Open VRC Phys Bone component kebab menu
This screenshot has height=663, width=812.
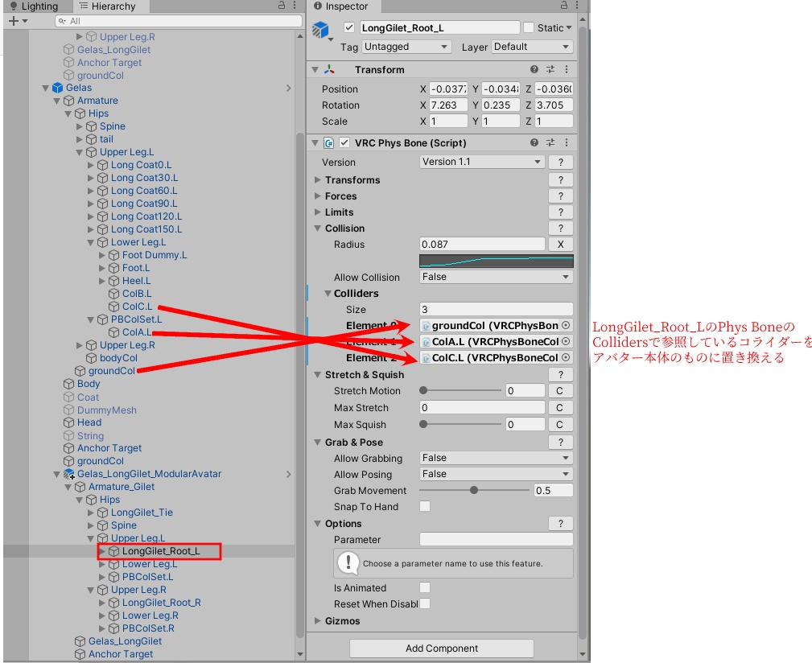567,142
